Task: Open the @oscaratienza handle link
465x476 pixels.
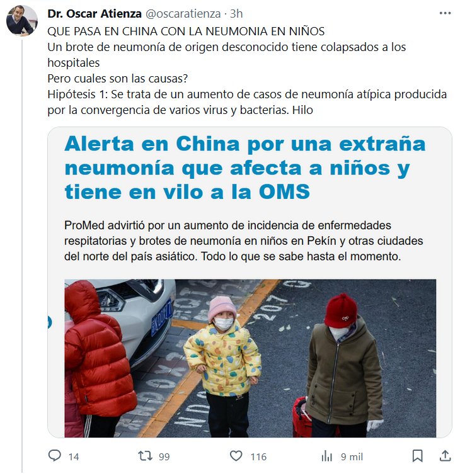Action: [183, 14]
